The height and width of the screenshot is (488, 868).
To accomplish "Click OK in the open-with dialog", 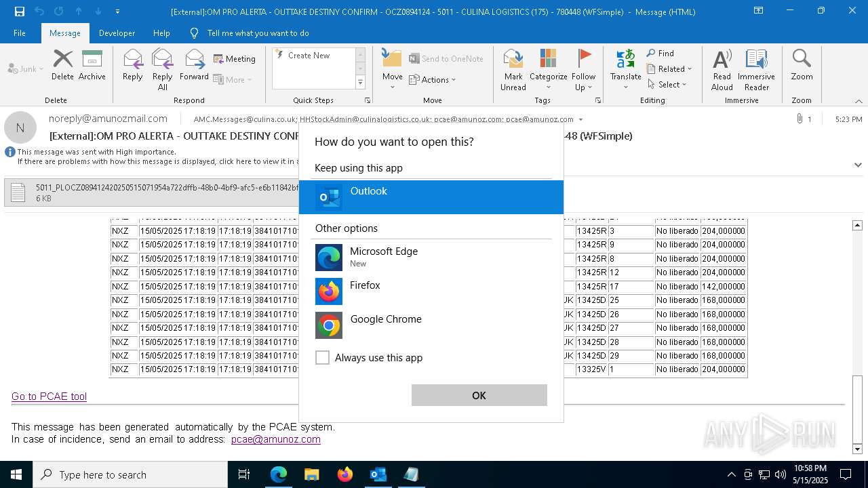I will click(479, 395).
